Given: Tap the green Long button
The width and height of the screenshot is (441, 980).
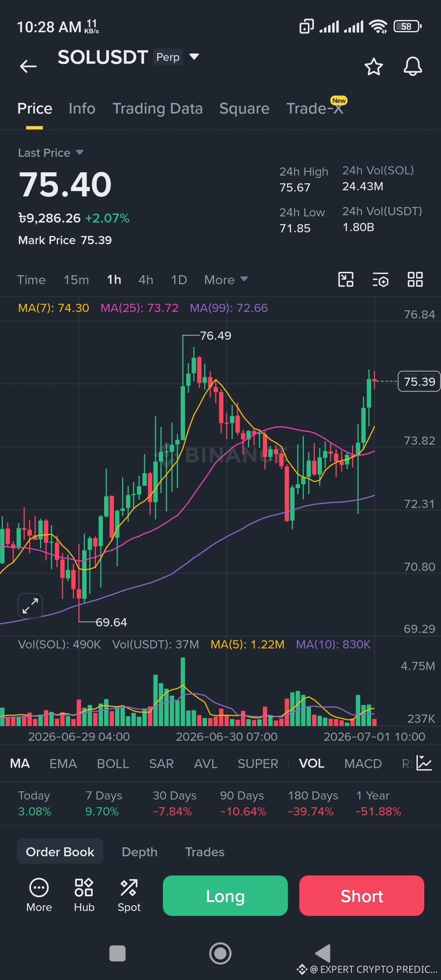Looking at the screenshot, I should tap(225, 895).
